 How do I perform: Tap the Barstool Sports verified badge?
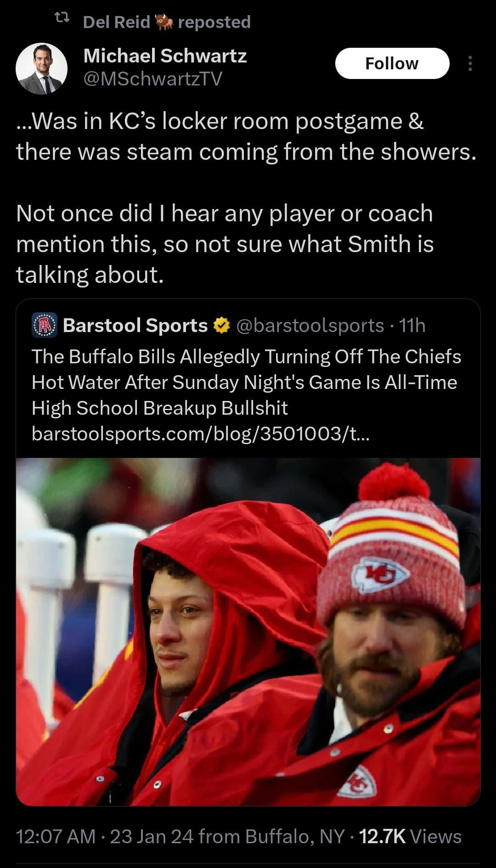(222, 325)
